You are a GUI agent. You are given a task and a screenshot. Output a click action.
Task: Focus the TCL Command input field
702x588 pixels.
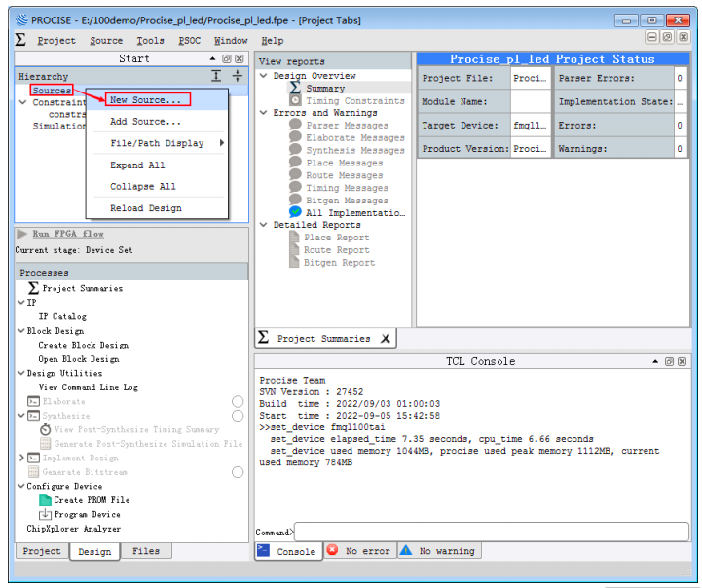(x=491, y=532)
